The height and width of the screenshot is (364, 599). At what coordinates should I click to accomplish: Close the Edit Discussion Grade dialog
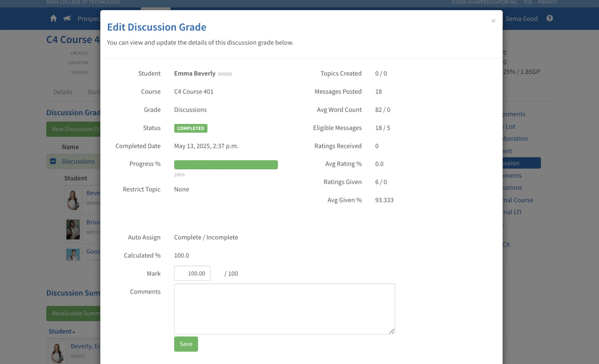pos(493,21)
